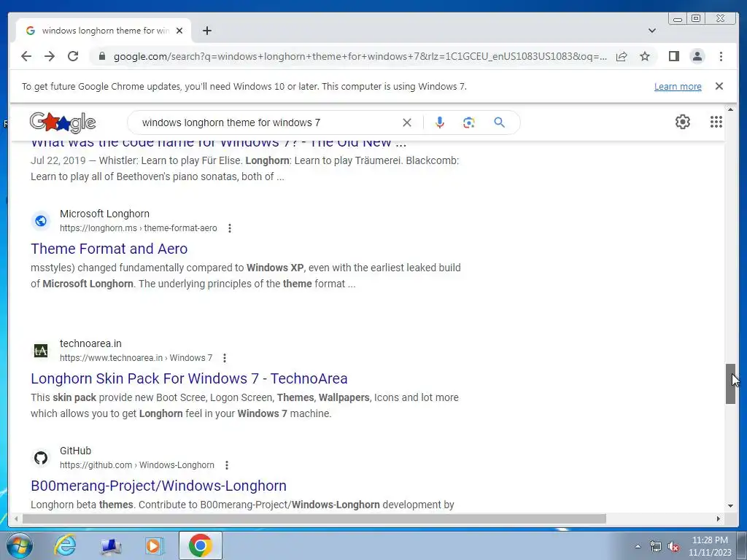Open a new browser tab

206,31
